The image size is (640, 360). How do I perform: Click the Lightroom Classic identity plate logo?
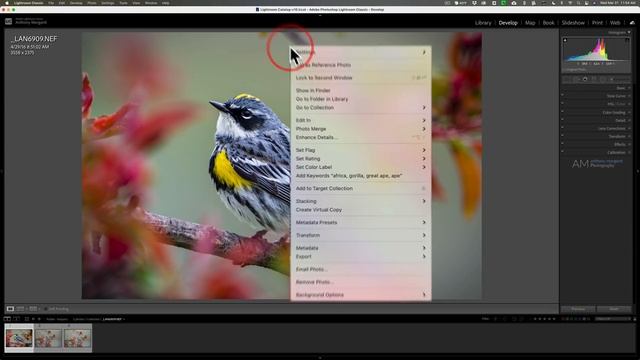8,21
